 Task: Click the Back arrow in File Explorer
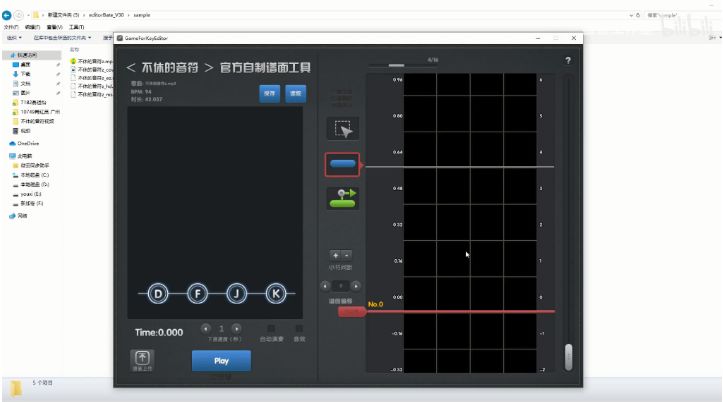point(6,15)
